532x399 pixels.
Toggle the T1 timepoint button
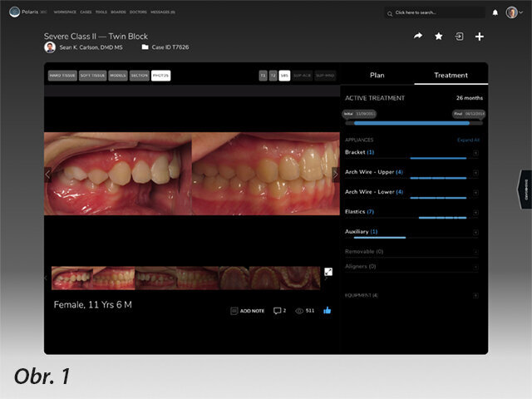(263, 76)
